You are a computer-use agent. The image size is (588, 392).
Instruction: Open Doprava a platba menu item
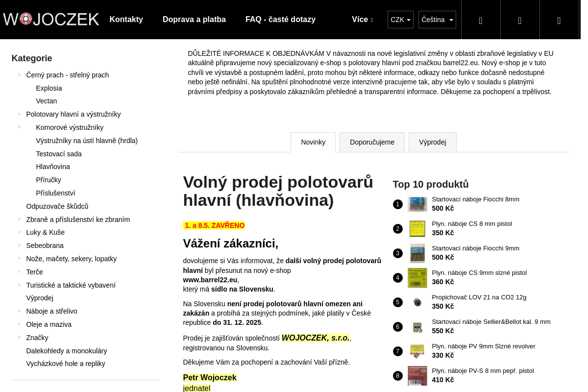[194, 20]
